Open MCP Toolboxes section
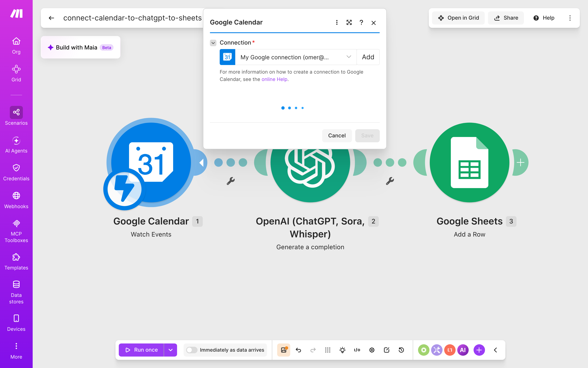Screen dimensions: 588x368 [16, 231]
